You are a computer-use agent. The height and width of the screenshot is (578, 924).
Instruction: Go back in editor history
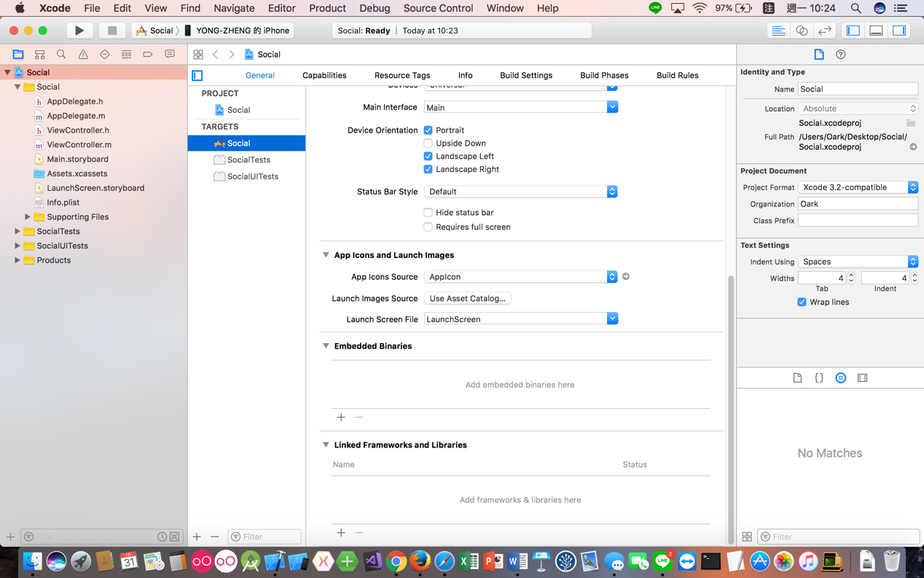tap(216, 55)
